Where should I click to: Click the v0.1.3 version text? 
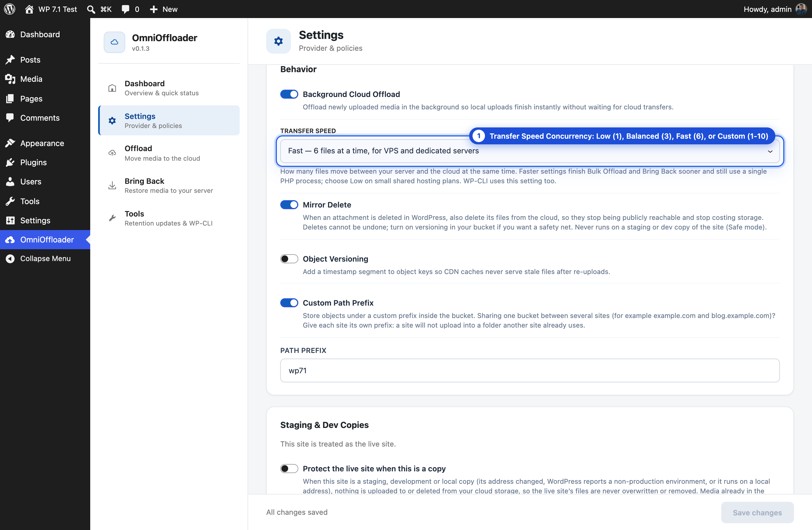[x=141, y=49]
